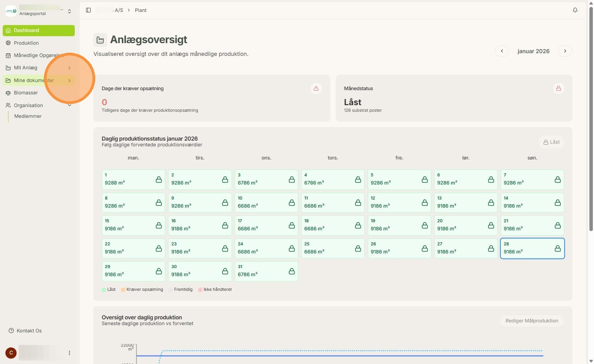Go to previous month arrow
The image size is (594, 364).
[502, 51]
